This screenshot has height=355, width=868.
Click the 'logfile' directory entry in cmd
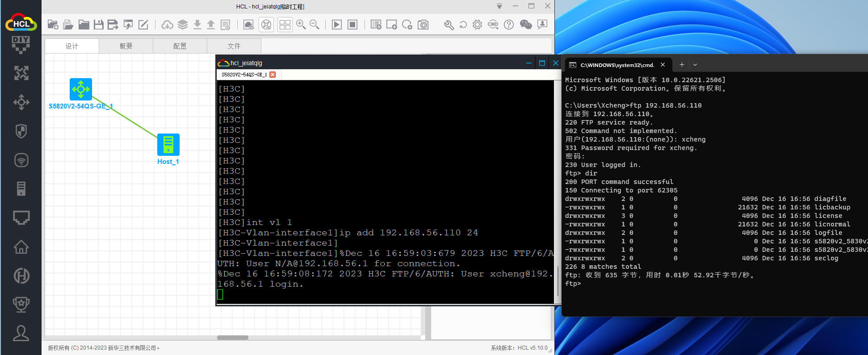tap(828, 233)
